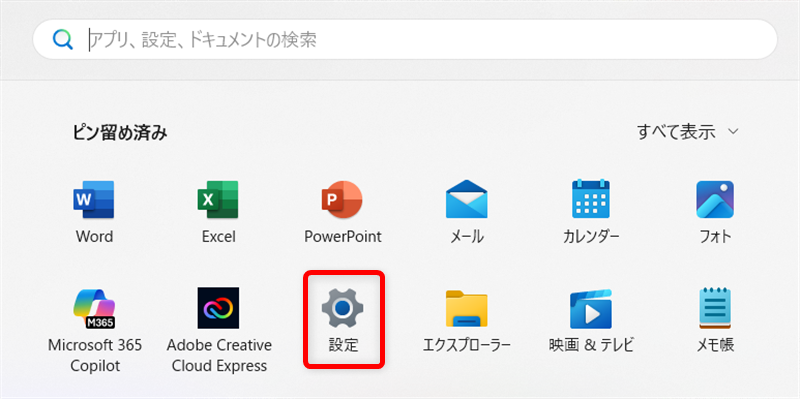
Task: Launch Adobe Creative Cloud Express
Action: tap(218, 308)
